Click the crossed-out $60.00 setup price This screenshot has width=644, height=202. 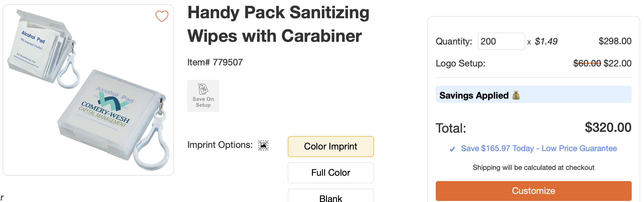click(587, 63)
